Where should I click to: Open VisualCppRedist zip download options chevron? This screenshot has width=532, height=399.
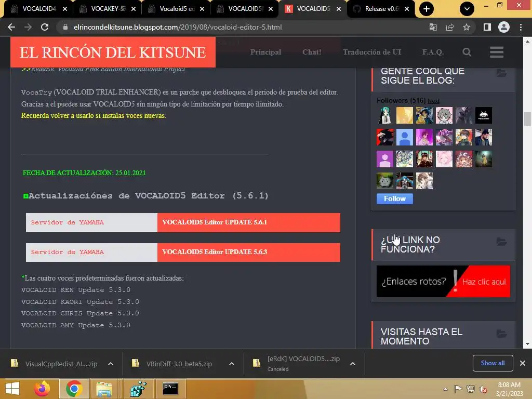click(x=111, y=364)
